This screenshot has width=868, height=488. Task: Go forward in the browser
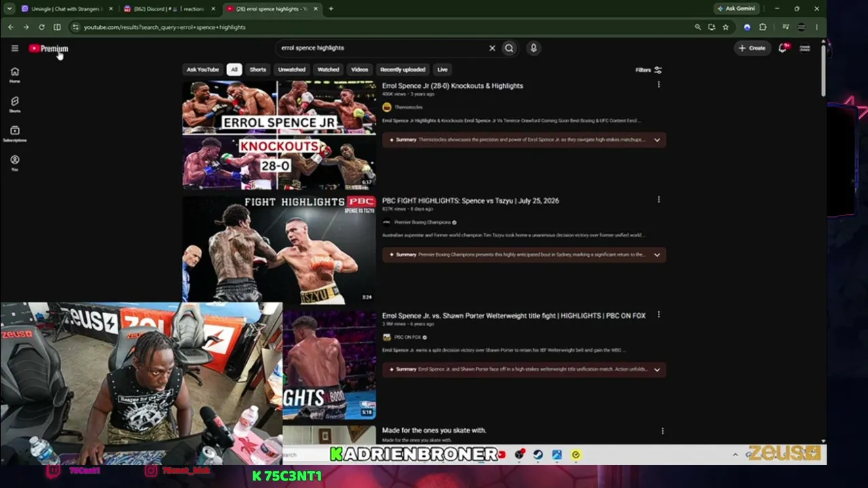[26, 27]
